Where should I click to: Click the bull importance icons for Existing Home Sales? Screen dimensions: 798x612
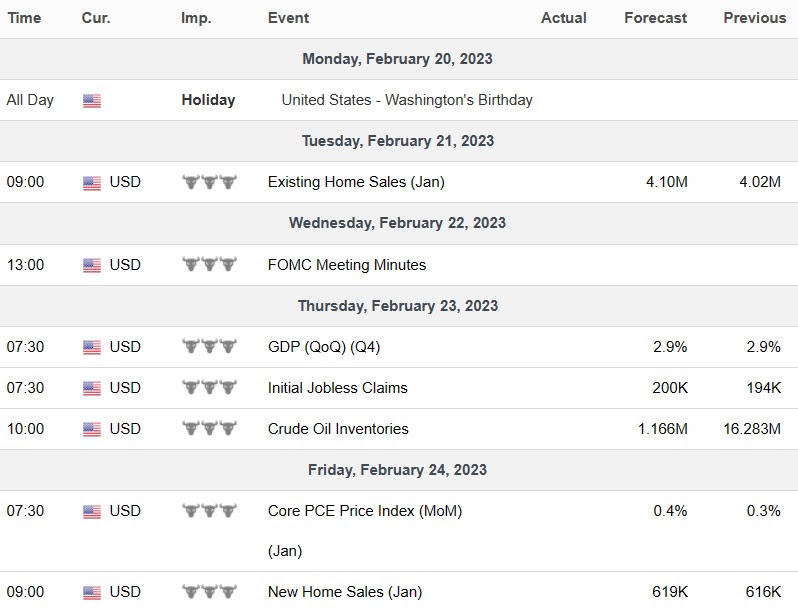pyautogui.click(x=210, y=182)
